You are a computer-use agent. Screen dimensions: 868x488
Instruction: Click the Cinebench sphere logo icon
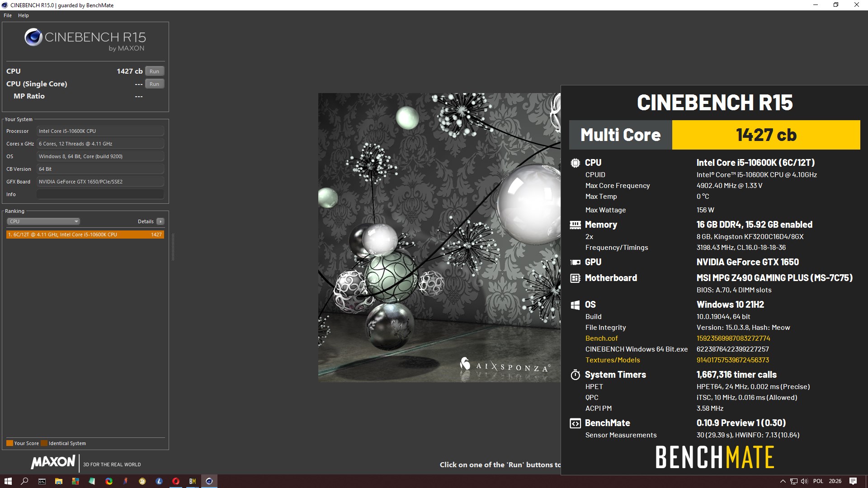[x=33, y=38]
